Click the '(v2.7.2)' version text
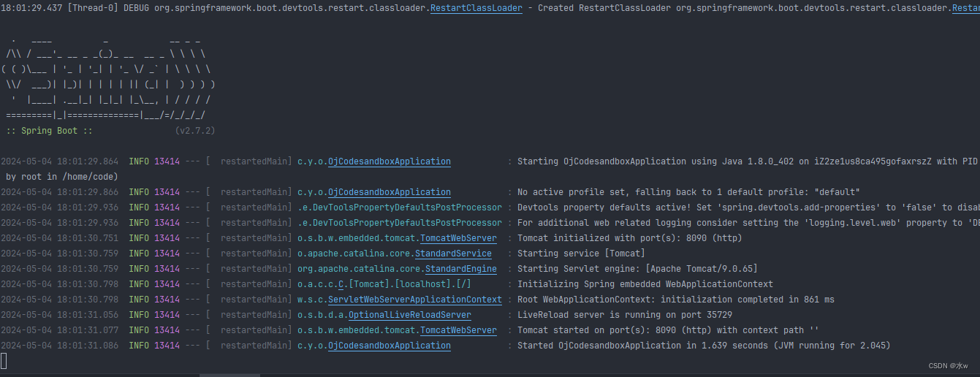Screen dimensions: 980x377 tap(195, 131)
